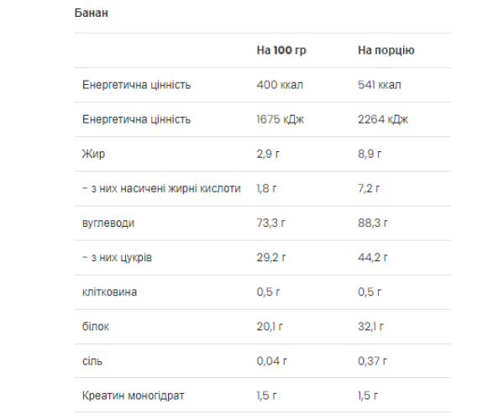This screenshot has width=504, height=420.
Task: Click the 44,2 г sugars per-serving value
Action: pyautogui.click(x=373, y=258)
